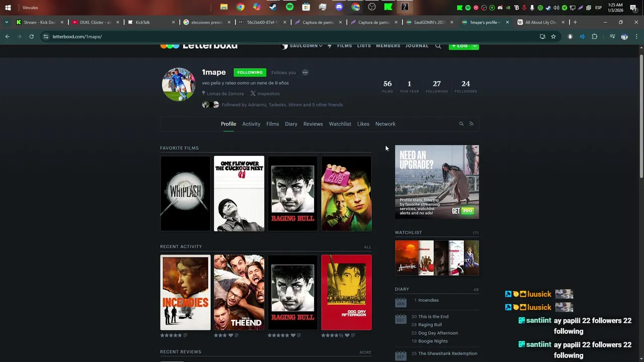The width and height of the screenshot is (644, 362).
Task: Open the Fight Club favorite poster
Action: [x=347, y=194]
